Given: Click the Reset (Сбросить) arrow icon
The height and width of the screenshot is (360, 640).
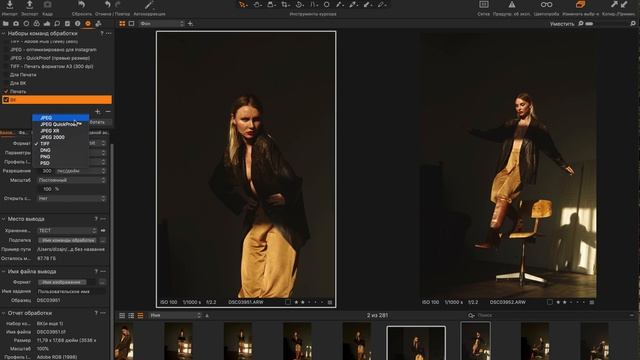Looking at the screenshot, I should pyautogui.click(x=82, y=4).
